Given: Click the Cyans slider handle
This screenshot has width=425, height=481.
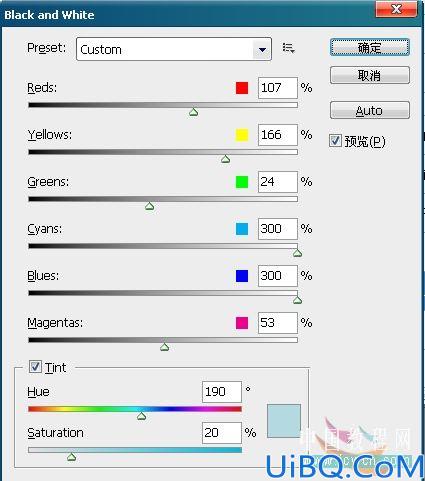Looking at the screenshot, I should pos(297,253).
